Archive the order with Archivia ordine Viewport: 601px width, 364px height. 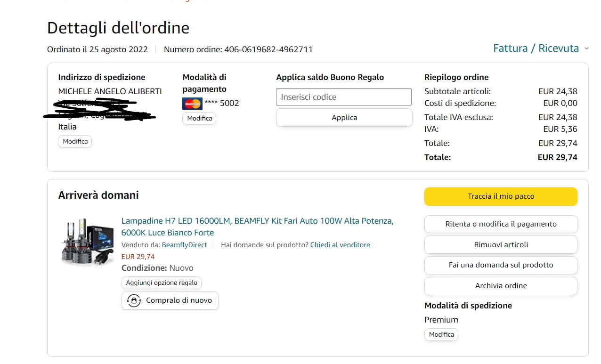click(x=501, y=286)
